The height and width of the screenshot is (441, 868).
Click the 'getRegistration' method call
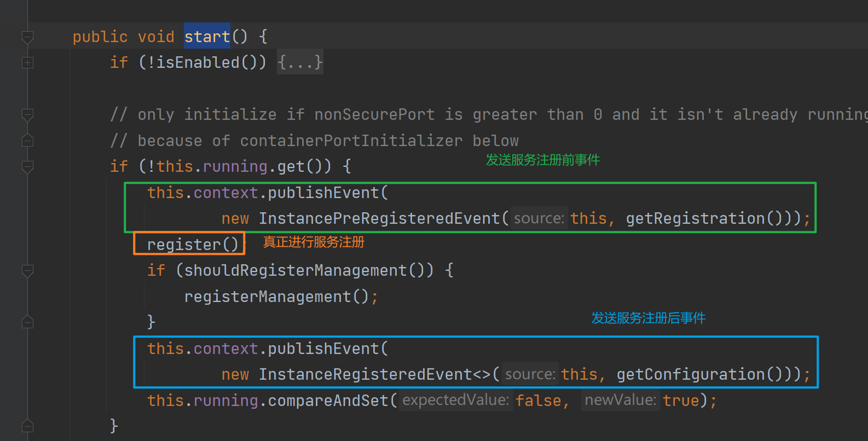695,218
